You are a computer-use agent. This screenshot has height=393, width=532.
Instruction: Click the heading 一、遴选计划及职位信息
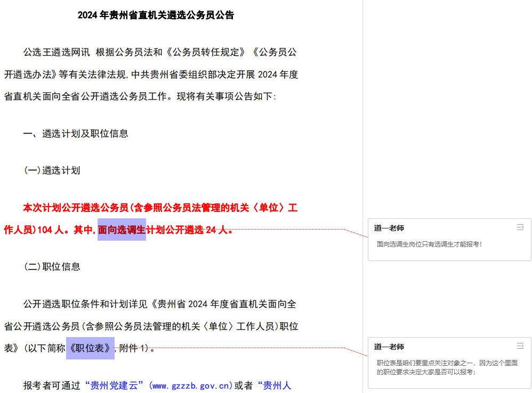coord(76,134)
